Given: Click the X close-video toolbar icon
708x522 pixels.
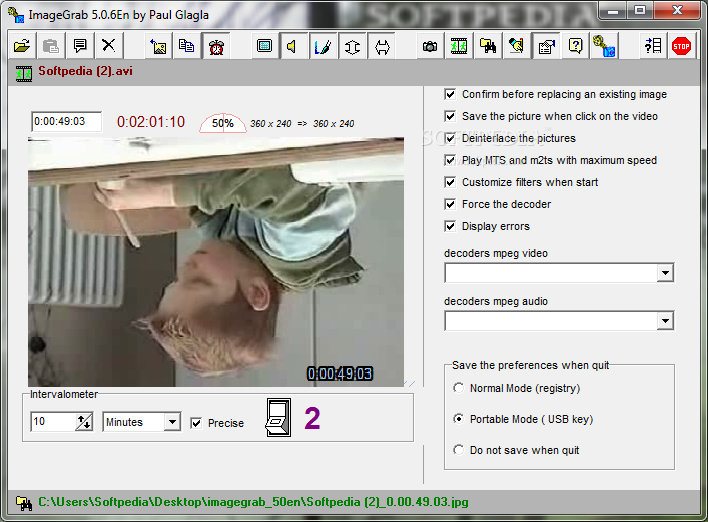Looking at the screenshot, I should point(108,46).
